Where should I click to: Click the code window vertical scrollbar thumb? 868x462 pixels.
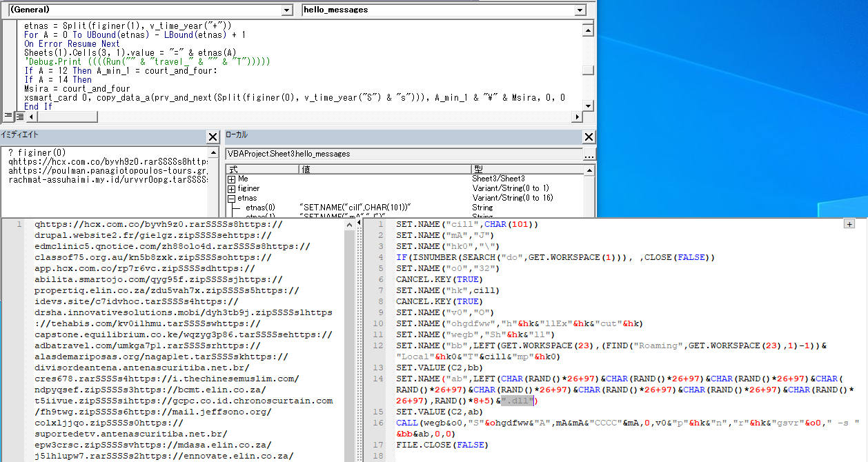coord(587,70)
